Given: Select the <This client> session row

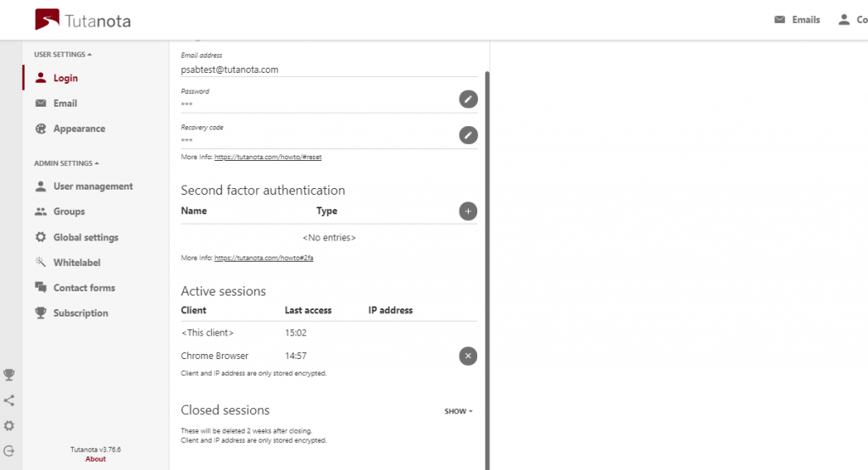Looking at the screenshot, I should [x=329, y=333].
